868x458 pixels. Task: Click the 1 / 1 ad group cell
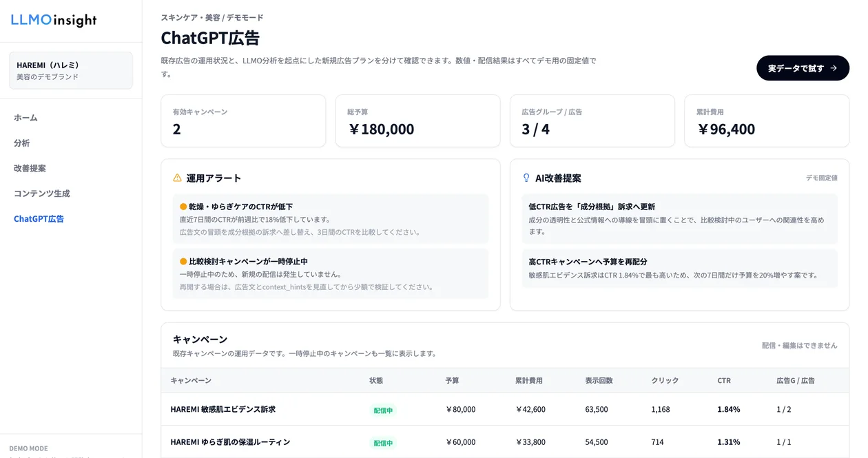784,442
